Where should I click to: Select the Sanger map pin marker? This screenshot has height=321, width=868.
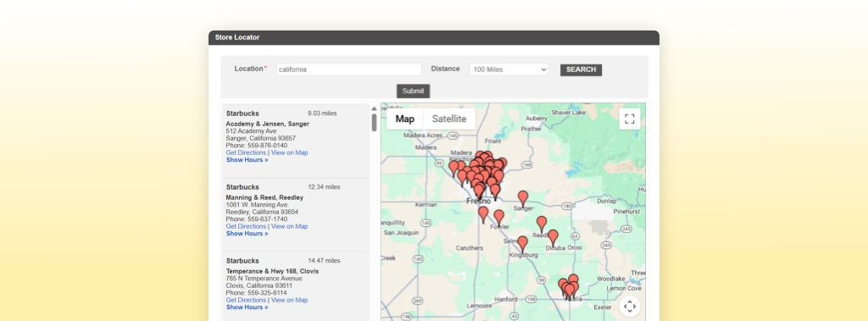pyautogui.click(x=522, y=199)
